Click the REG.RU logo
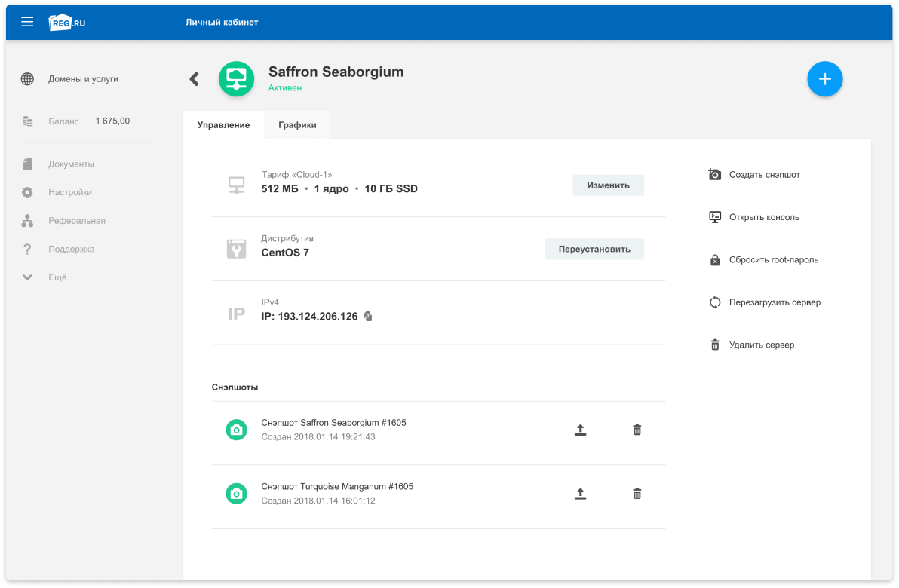 coord(67,23)
